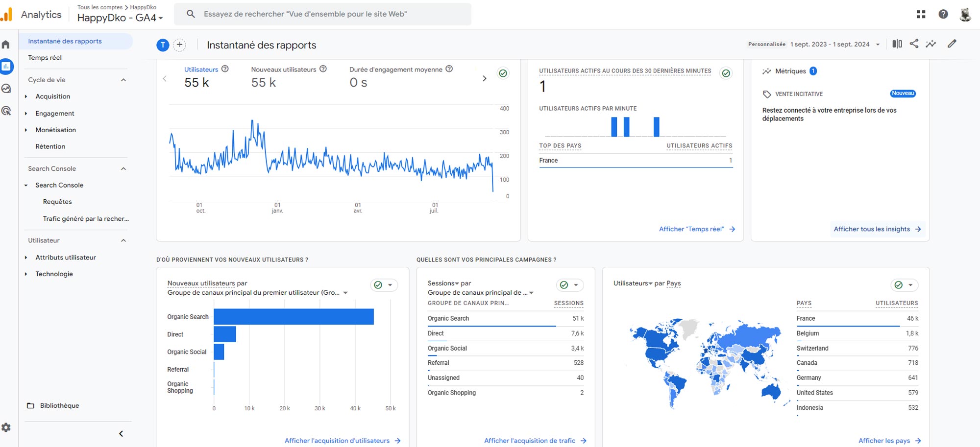Select Instantané des rapports menu item

pos(75,41)
